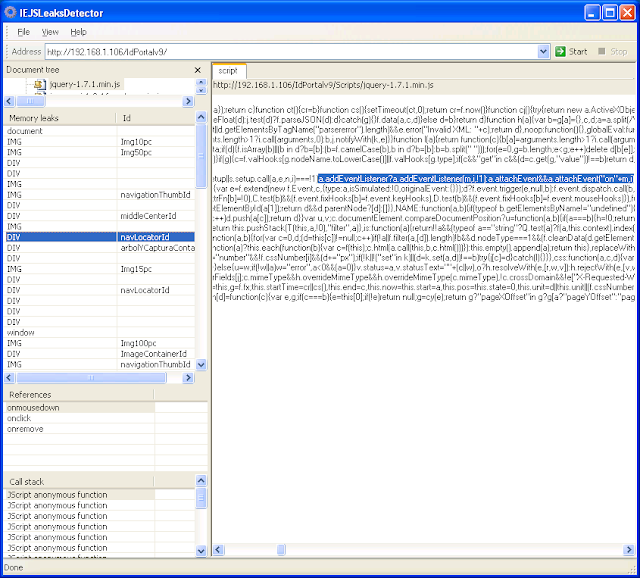Click the Call stack column header

click(x=80, y=482)
